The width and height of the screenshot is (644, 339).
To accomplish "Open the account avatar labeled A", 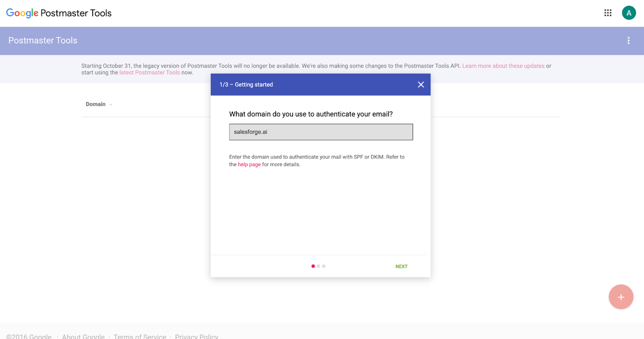I will [x=629, y=13].
